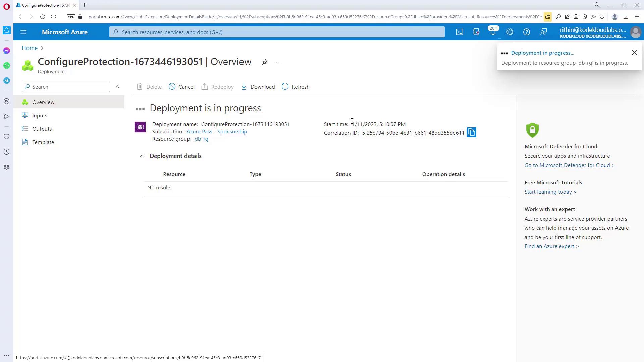The width and height of the screenshot is (644, 362).
Task: Open the Inputs menu item
Action: [40, 115]
